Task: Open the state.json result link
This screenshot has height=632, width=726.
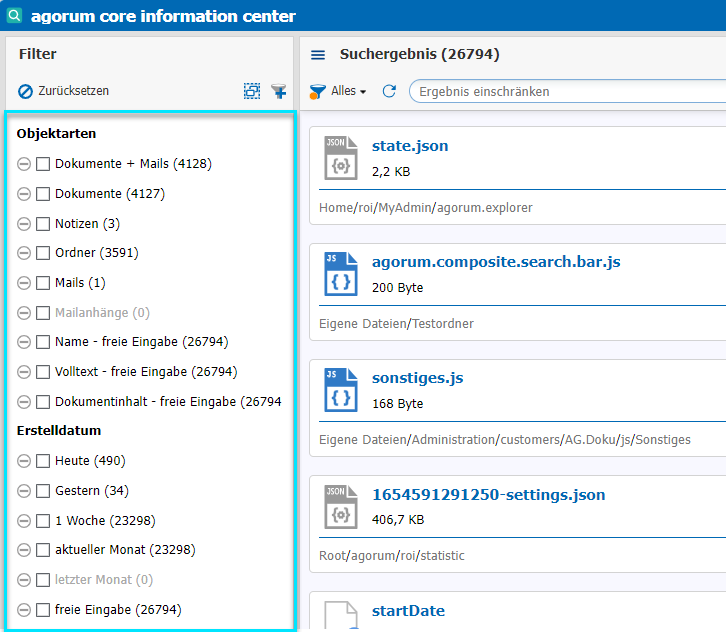Action: click(410, 146)
